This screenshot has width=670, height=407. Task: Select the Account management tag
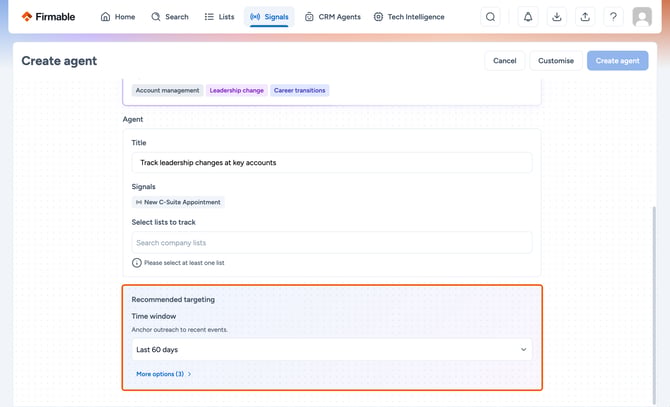click(168, 91)
